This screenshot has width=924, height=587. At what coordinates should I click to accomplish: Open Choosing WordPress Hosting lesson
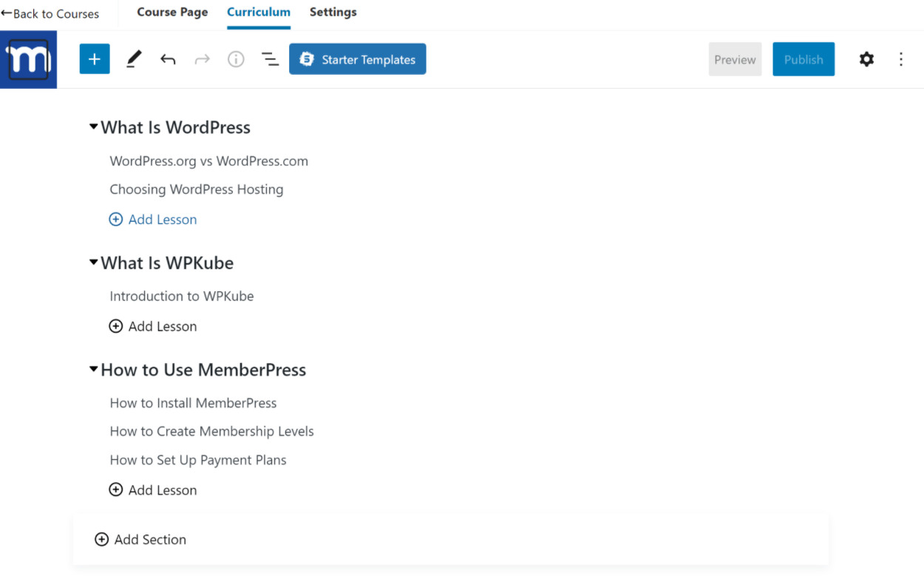197,189
